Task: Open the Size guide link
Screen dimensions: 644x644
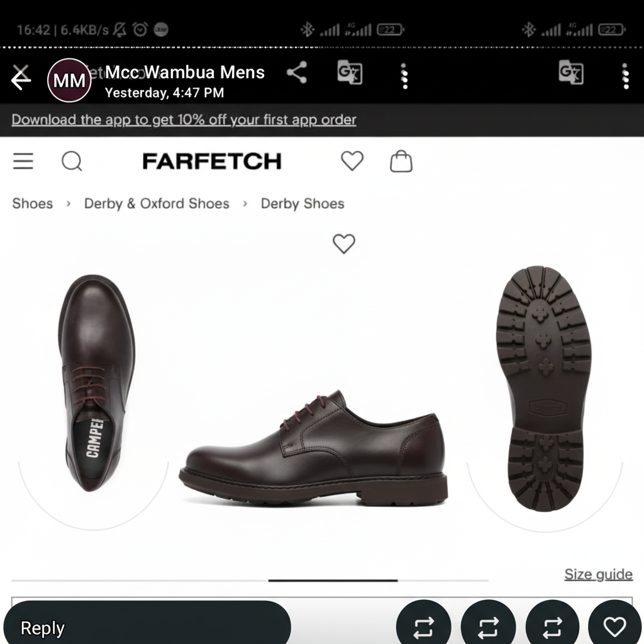Action: click(x=598, y=574)
